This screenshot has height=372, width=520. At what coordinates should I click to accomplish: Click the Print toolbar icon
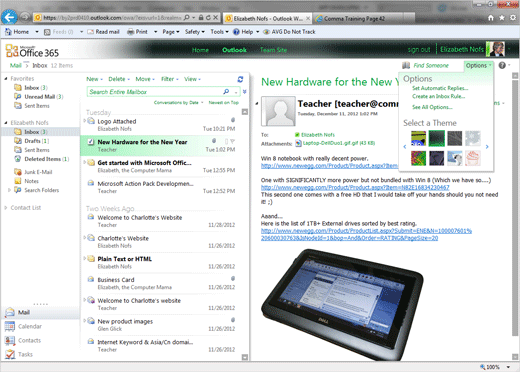(131, 32)
